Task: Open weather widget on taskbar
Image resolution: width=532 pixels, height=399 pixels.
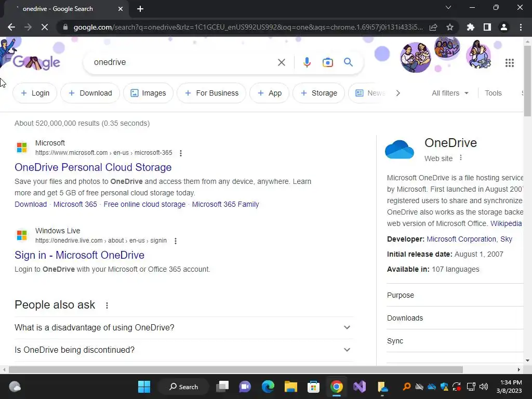Action: (x=15, y=387)
